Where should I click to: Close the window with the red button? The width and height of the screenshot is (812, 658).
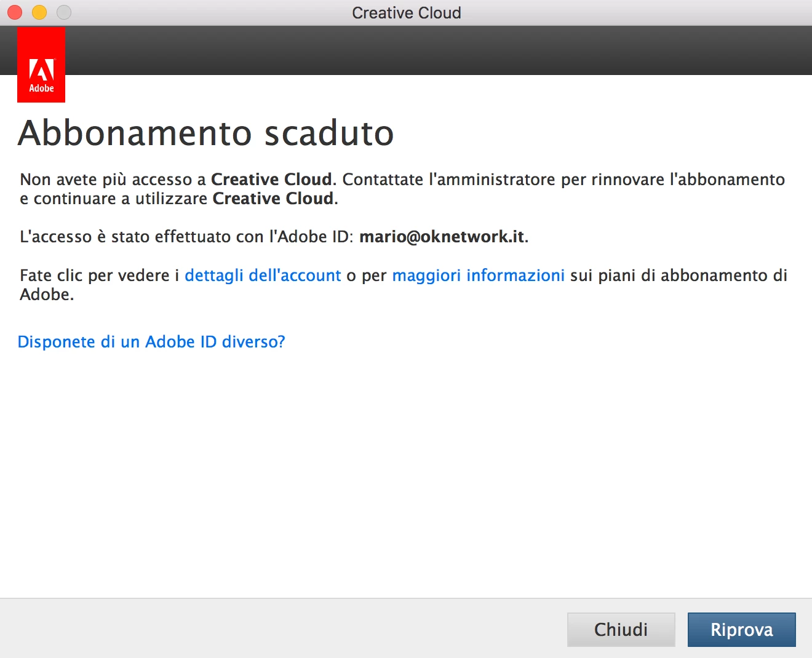15,12
